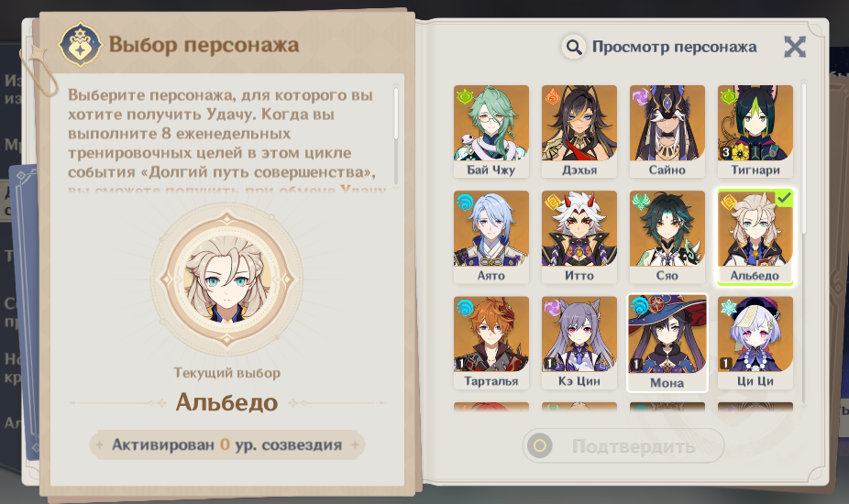Open Просмотр персонажа link

(674, 47)
